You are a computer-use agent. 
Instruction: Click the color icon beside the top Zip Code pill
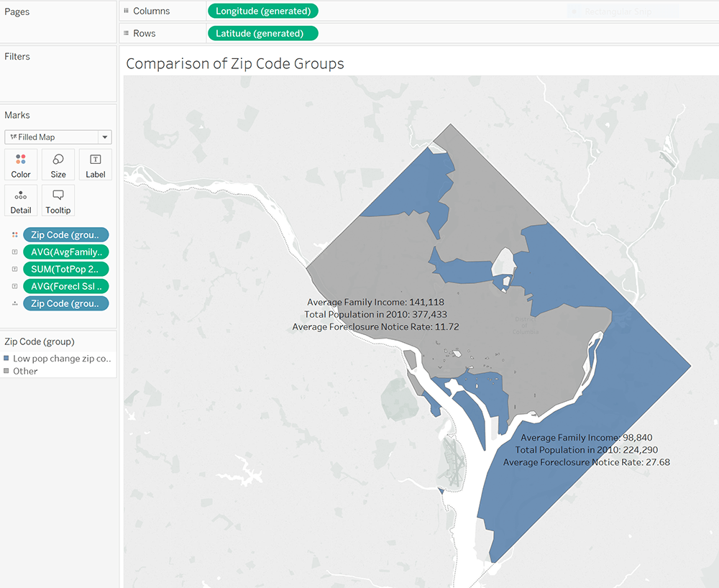tap(14, 234)
